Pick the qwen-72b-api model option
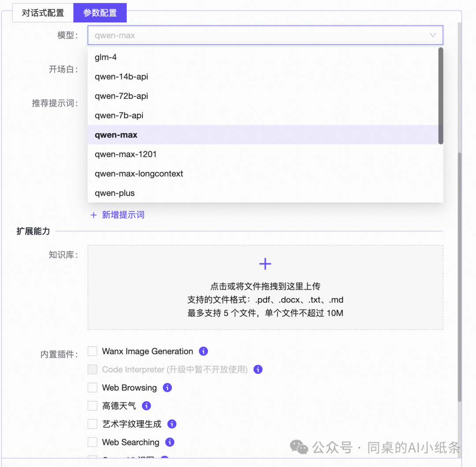Screen dimensions: 476x467 click(265, 96)
